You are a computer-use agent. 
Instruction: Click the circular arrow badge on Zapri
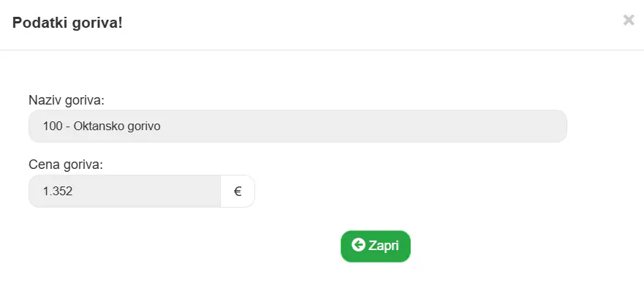click(358, 245)
